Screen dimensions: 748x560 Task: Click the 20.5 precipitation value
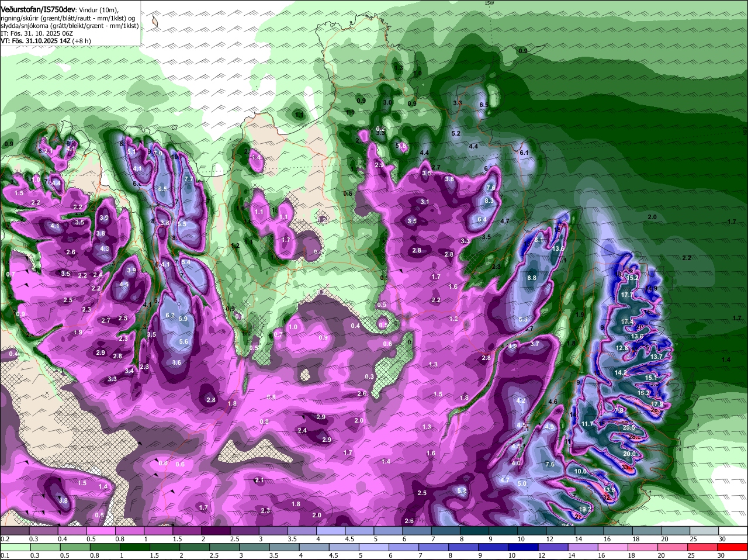[629, 428]
